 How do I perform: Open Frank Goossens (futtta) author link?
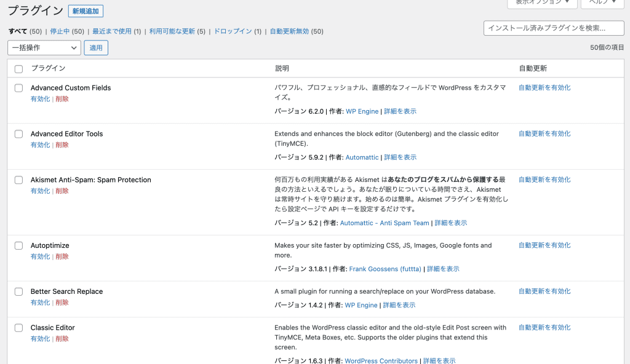click(385, 269)
